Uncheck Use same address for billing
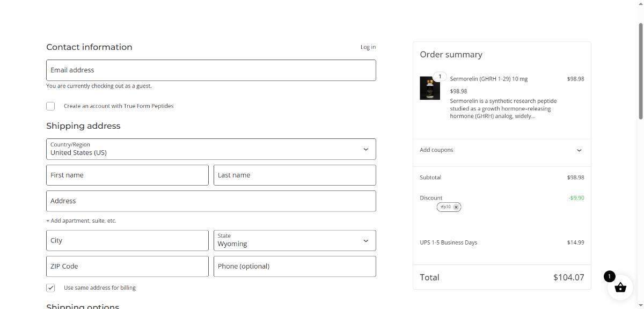The height and width of the screenshot is (309, 644). [x=50, y=288]
